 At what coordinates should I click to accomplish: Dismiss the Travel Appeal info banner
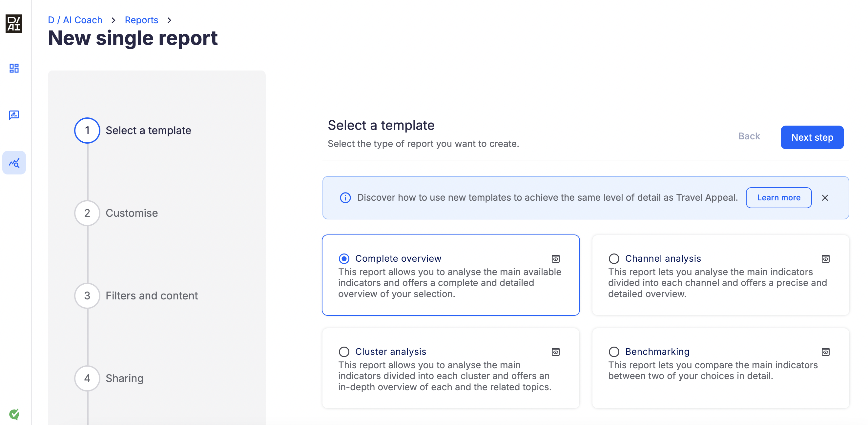point(825,198)
